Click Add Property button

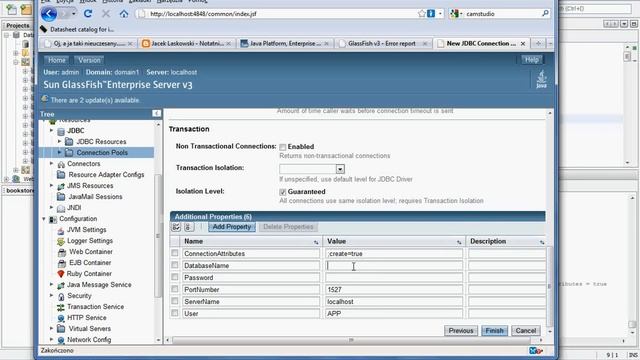coord(231,227)
